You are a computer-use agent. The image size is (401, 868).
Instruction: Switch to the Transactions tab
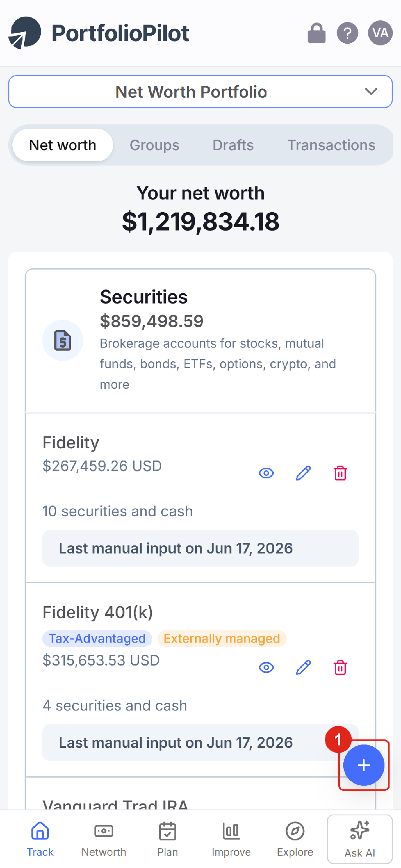[331, 145]
